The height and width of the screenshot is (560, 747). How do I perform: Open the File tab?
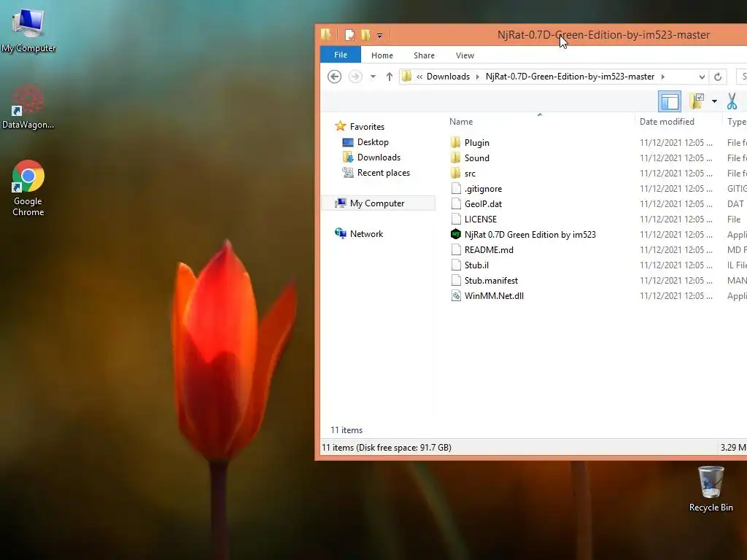point(341,55)
